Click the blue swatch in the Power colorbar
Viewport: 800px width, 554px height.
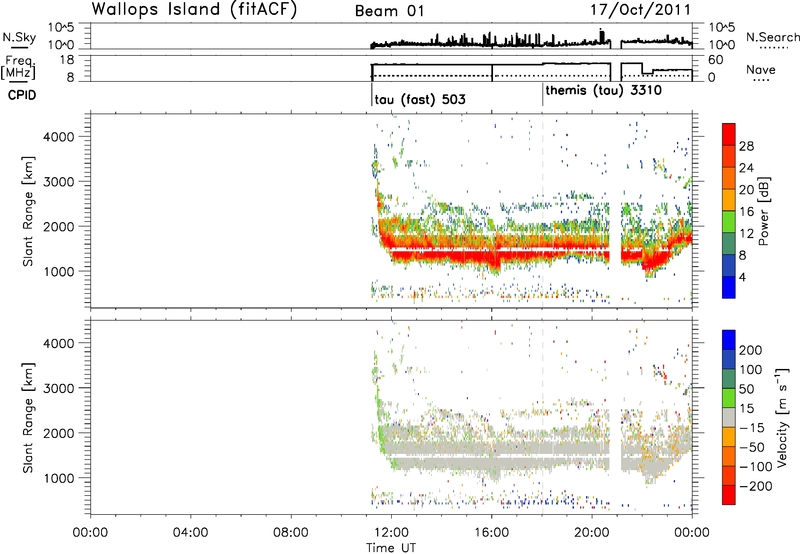[729, 287]
